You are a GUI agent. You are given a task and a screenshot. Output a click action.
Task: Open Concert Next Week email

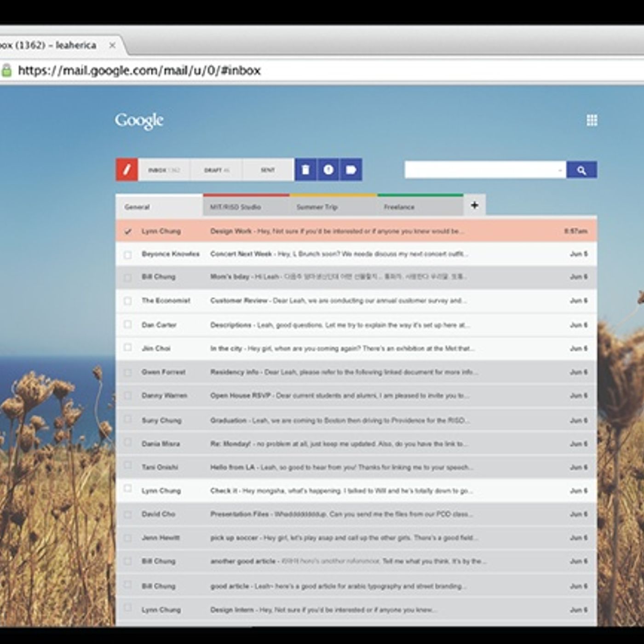coord(356,254)
